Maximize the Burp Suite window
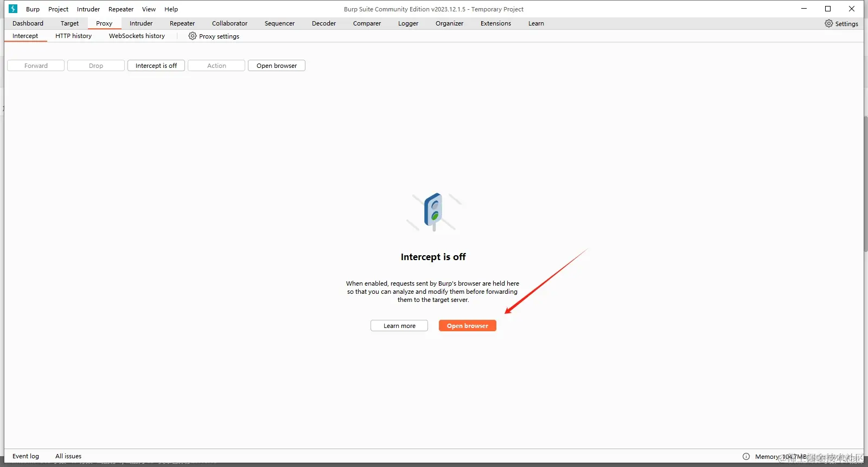The image size is (868, 467). pos(828,9)
